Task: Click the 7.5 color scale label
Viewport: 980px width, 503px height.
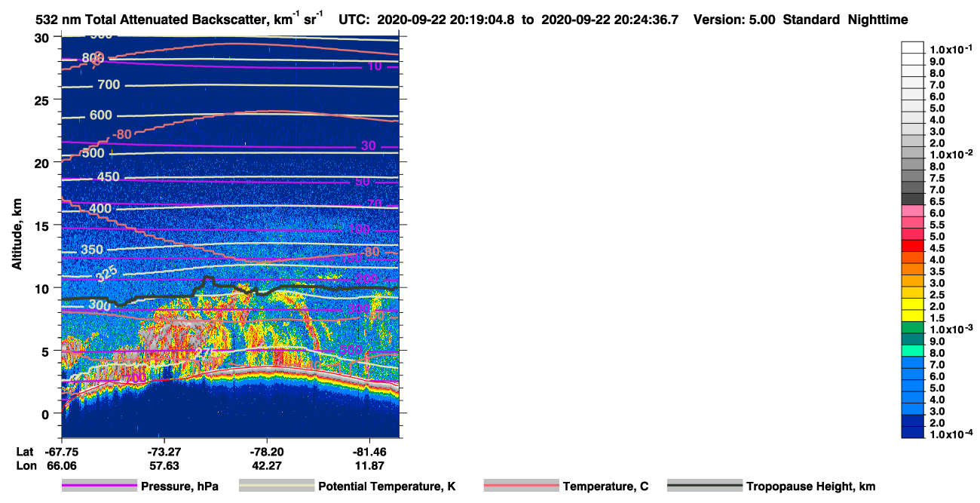Action: [939, 178]
